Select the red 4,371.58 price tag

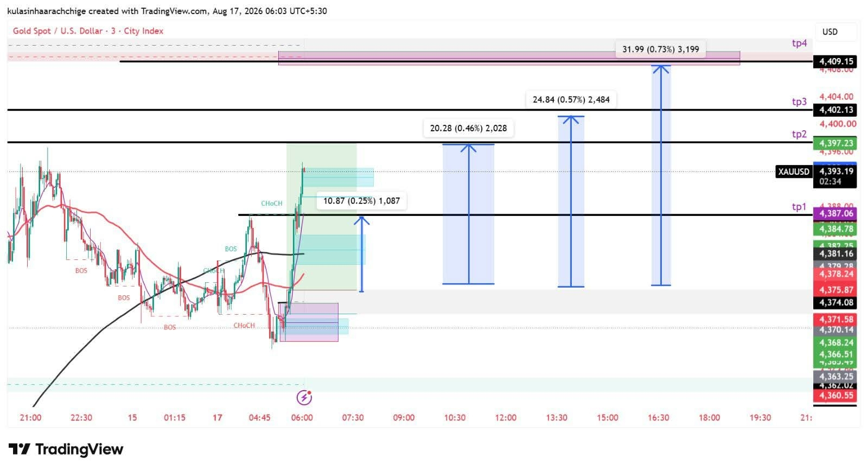point(835,319)
